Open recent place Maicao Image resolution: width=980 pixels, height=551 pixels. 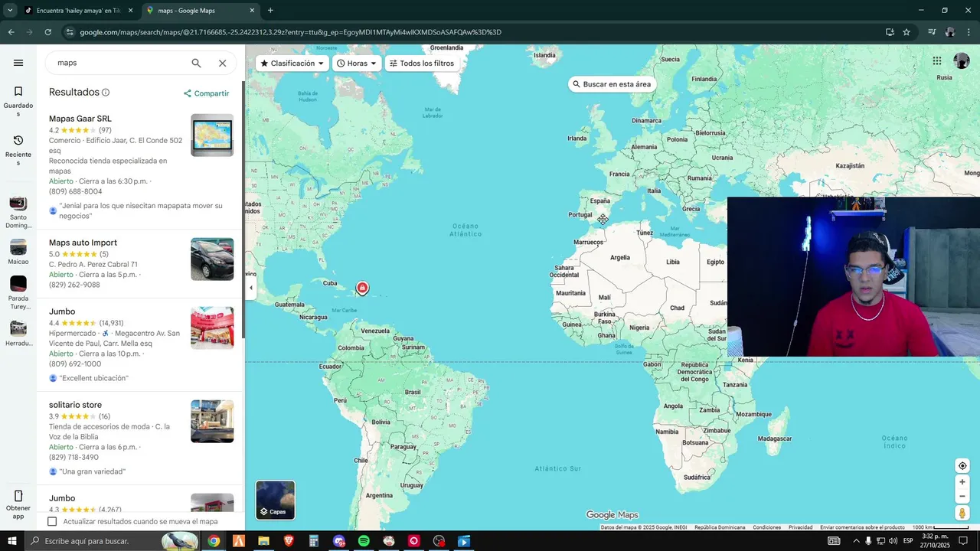point(18,252)
